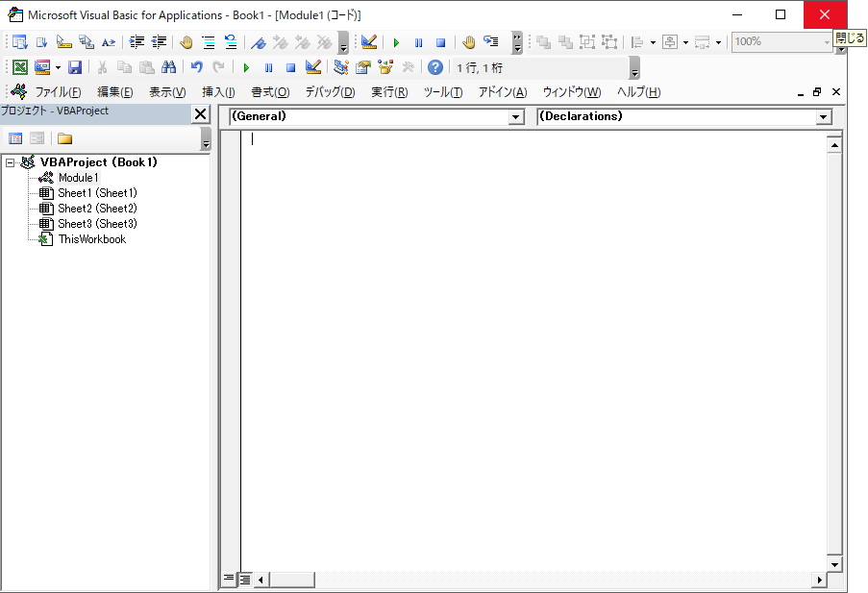
Task: Open the 挿入(I) menu
Action: tap(218, 92)
